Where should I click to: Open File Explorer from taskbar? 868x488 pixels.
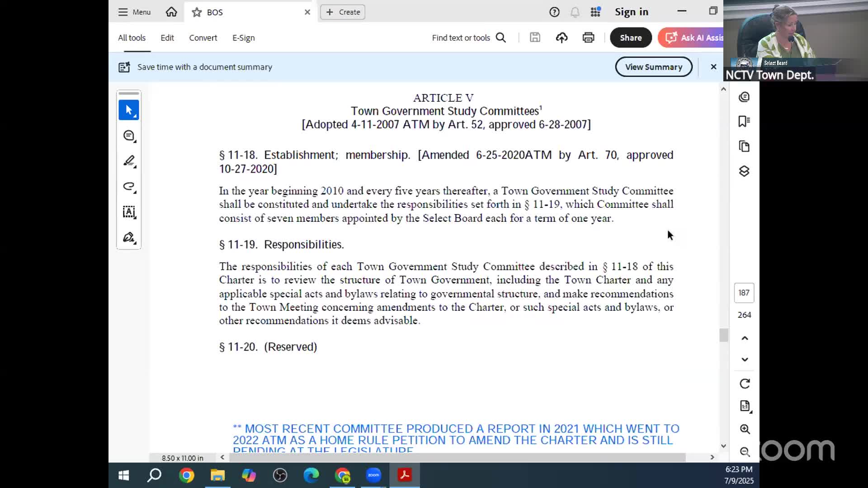tap(217, 475)
